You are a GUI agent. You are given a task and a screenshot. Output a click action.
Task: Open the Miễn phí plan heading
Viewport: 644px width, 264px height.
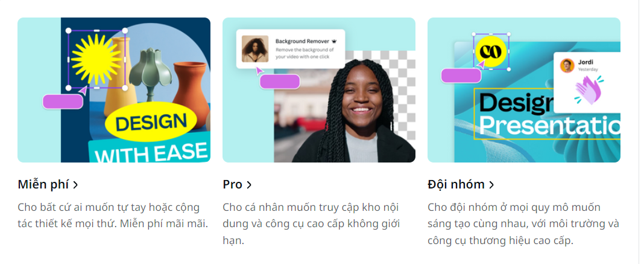click(x=48, y=185)
